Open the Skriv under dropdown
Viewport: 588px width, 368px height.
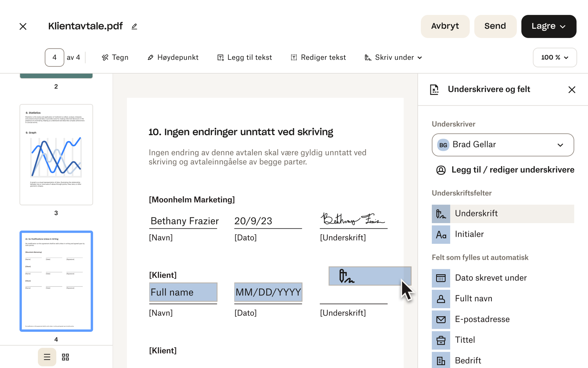tap(393, 57)
